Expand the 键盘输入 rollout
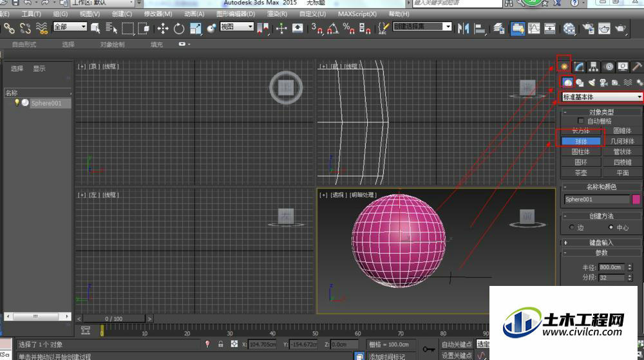The height and width of the screenshot is (360, 644). [x=601, y=243]
